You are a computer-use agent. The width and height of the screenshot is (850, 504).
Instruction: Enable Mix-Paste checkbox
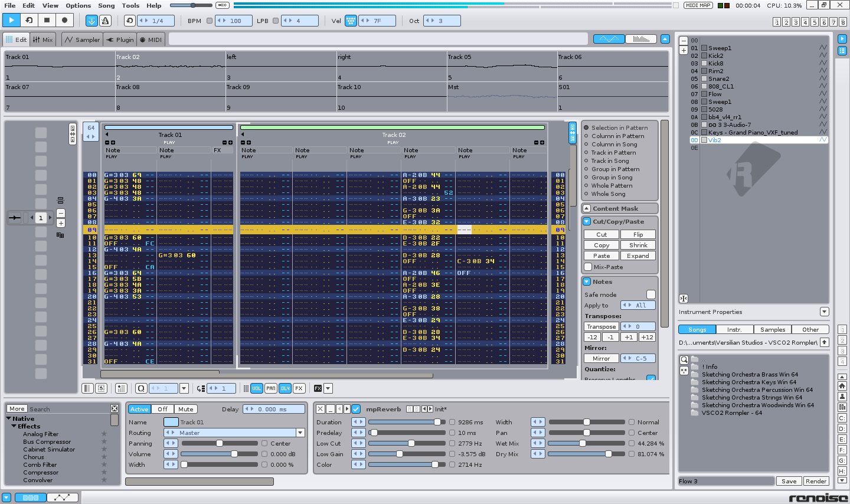tap(588, 267)
